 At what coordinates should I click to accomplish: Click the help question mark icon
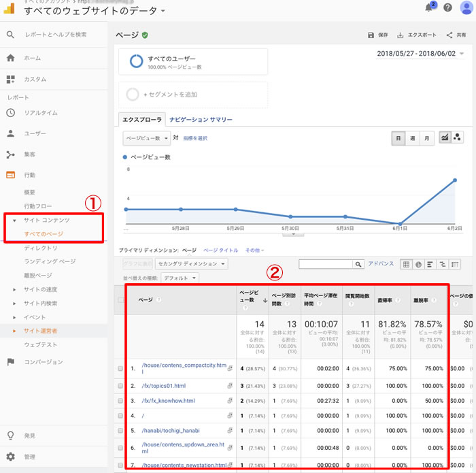pyautogui.click(x=447, y=7)
